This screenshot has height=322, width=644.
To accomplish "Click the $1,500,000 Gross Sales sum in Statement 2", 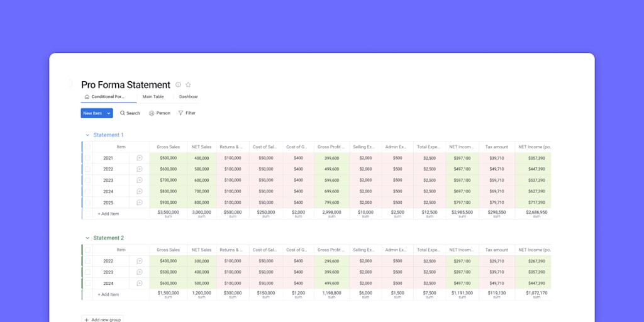I will point(169,293).
